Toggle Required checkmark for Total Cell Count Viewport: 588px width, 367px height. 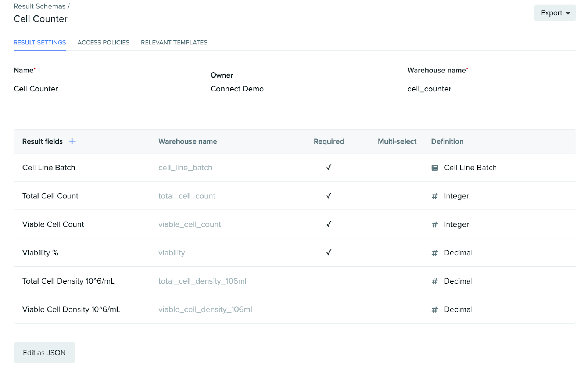(x=329, y=195)
